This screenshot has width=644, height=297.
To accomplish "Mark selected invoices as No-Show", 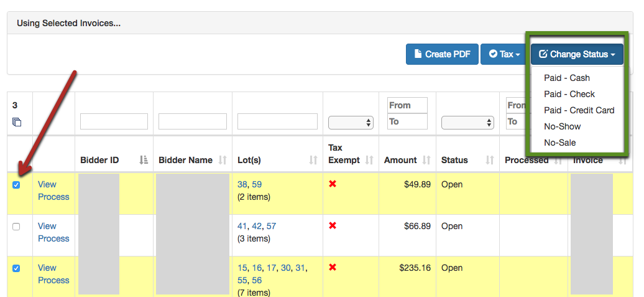I will (x=562, y=126).
